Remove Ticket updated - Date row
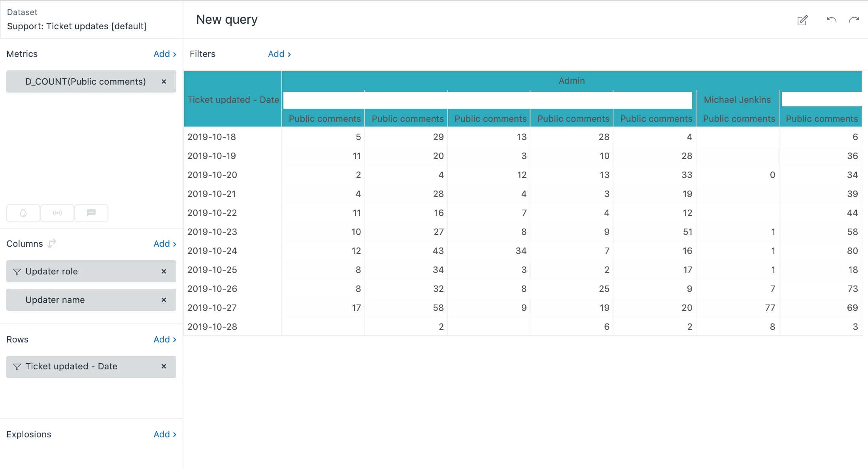Screen dimensions: 868x469 pyautogui.click(x=164, y=366)
